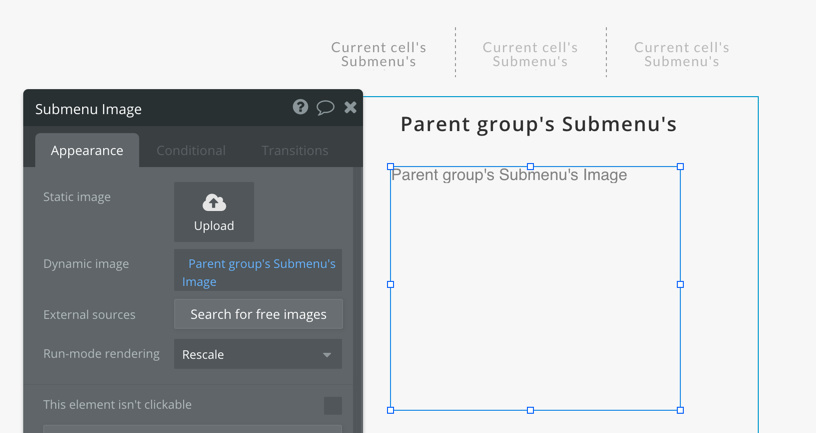The width and height of the screenshot is (816, 433).
Task: Click the image element's top-left resize handle
Action: point(390,167)
